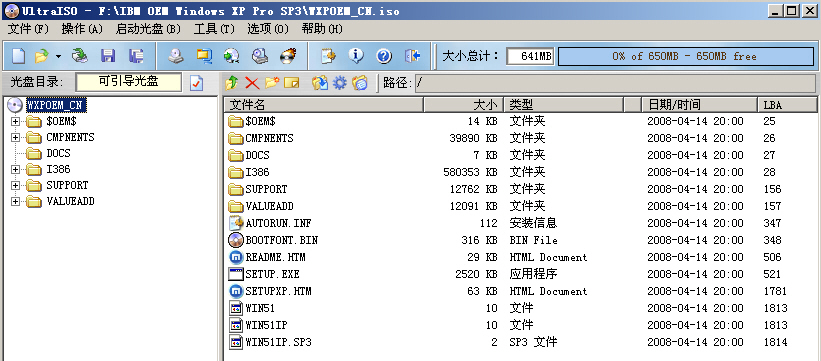Select the WIN51IP.SP3 file
Screen dimensions: 821x361
(x=279, y=342)
